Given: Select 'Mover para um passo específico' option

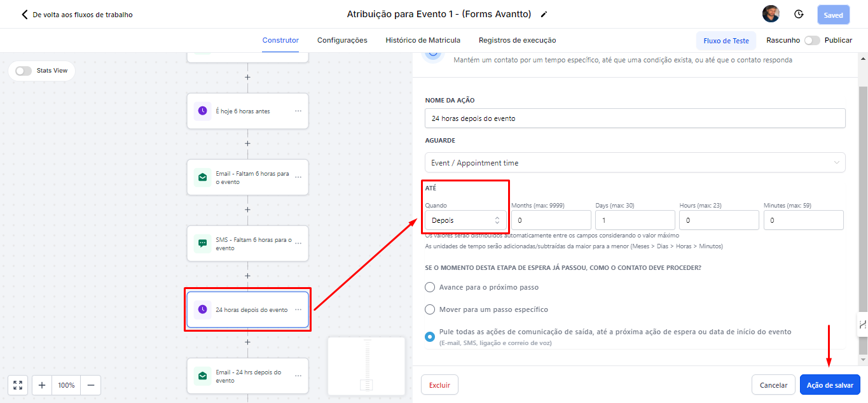Looking at the screenshot, I should [x=430, y=309].
